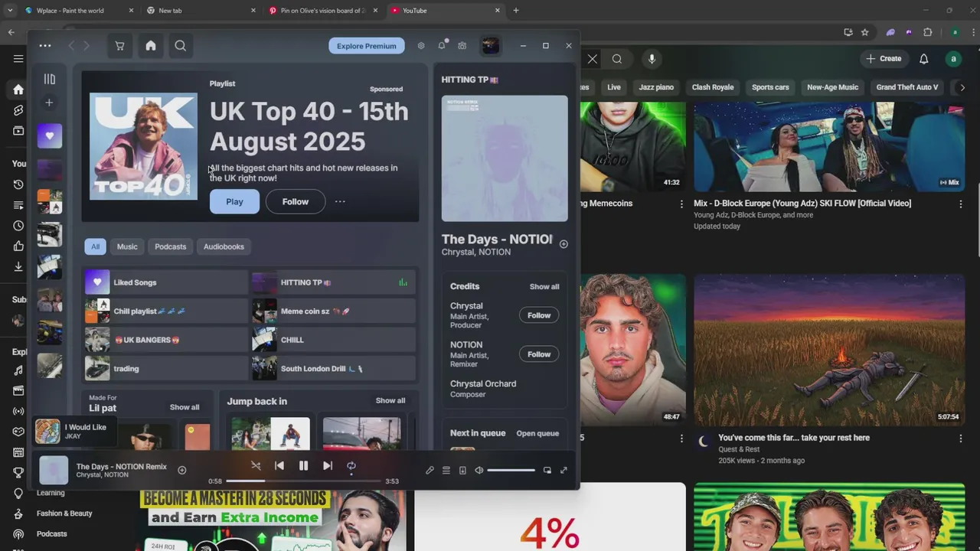Follow the UK Top 40 playlist
Screen dimensions: 980x551
point(295,202)
